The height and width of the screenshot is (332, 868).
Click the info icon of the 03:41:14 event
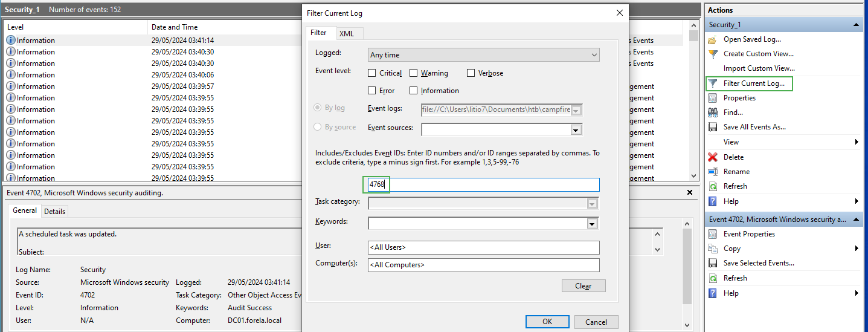11,41
